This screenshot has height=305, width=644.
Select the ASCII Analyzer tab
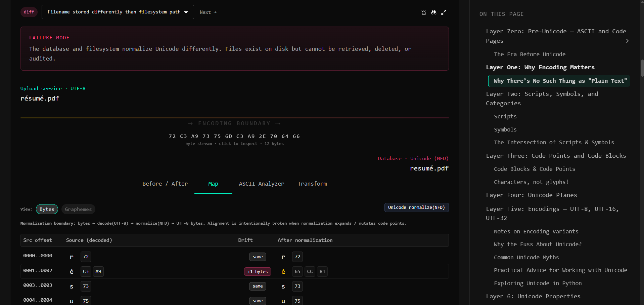[261, 184]
